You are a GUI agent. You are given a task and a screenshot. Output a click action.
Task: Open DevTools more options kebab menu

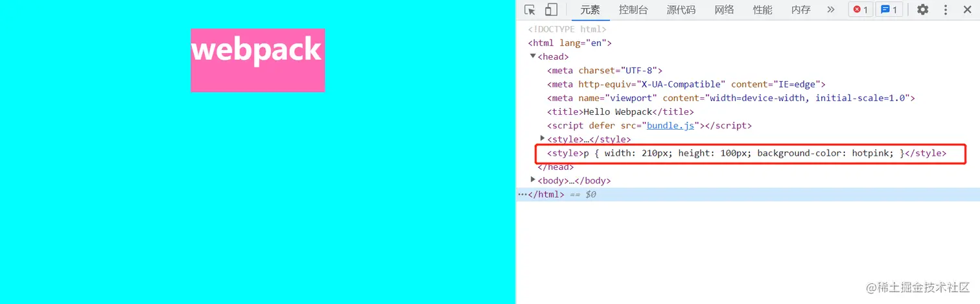click(946, 10)
